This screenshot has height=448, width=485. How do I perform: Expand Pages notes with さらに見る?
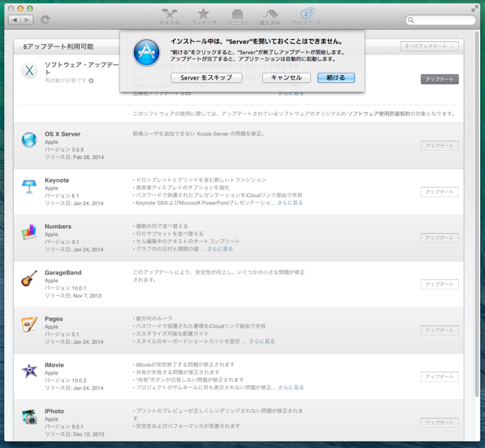coord(262,341)
